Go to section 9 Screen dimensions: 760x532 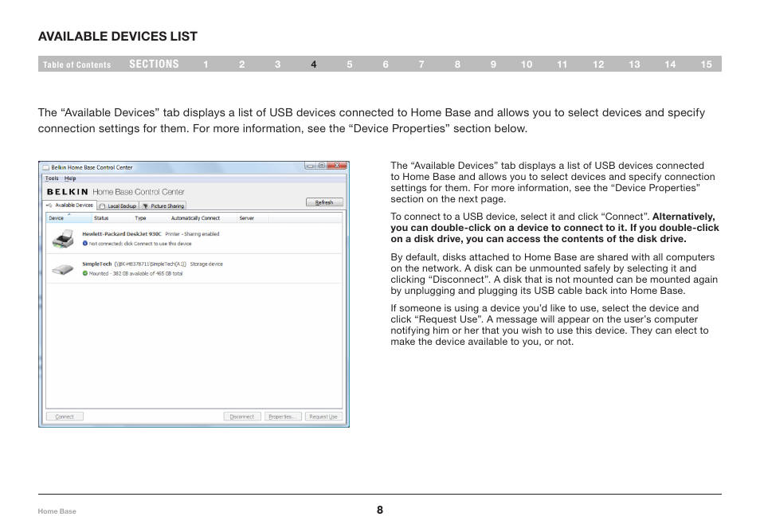pos(493,65)
